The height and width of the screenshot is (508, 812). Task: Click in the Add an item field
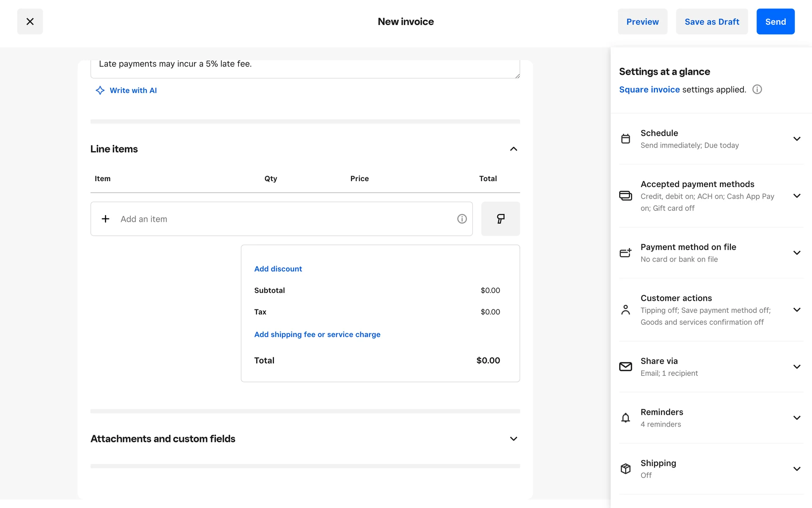point(279,219)
